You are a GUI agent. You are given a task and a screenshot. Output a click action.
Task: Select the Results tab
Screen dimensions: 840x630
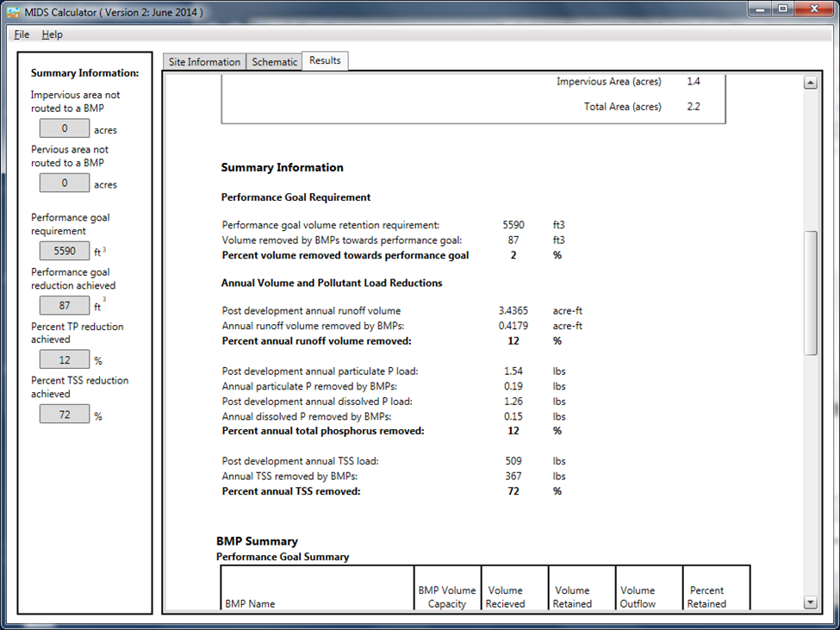[x=325, y=60]
